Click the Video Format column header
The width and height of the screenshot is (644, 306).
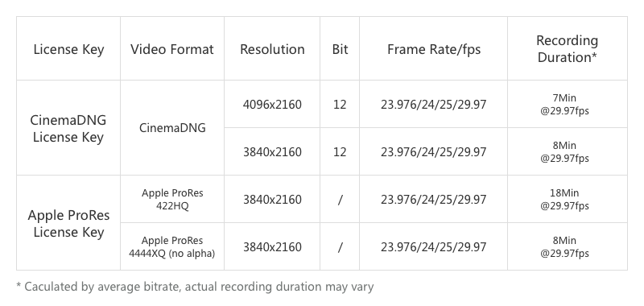point(172,49)
